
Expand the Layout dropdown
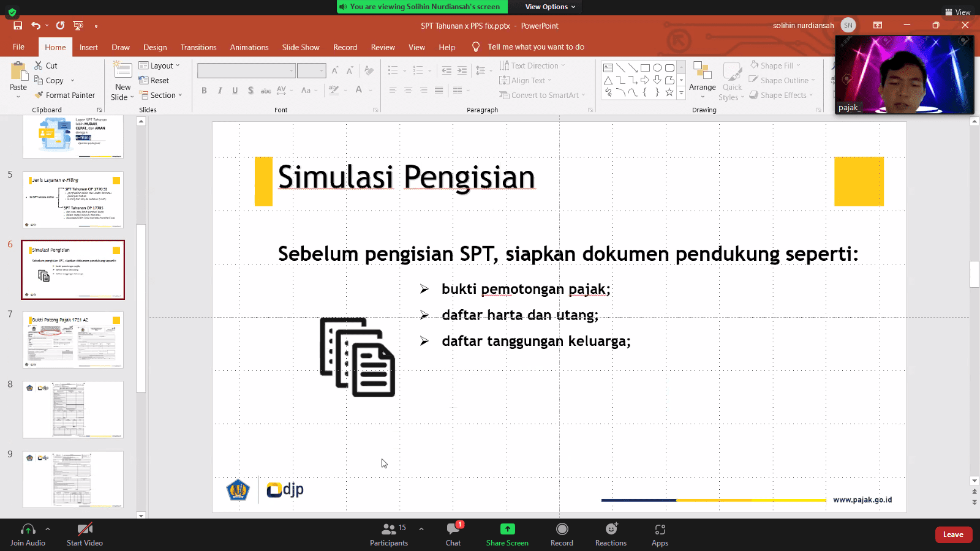tap(160, 66)
